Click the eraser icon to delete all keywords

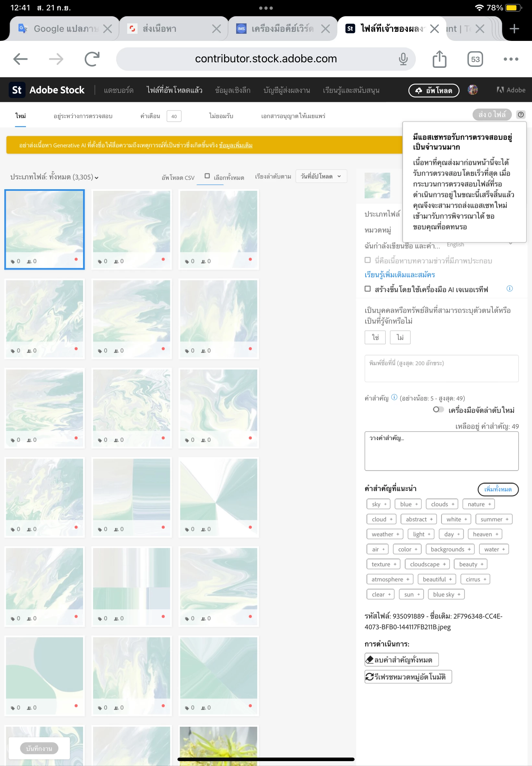coord(370,659)
